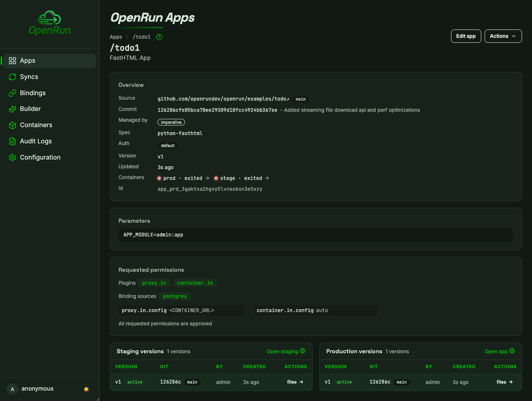Screen dimensions: 532x401
Task: Click git hash 126286c in Production versions
Action: (380, 382)
